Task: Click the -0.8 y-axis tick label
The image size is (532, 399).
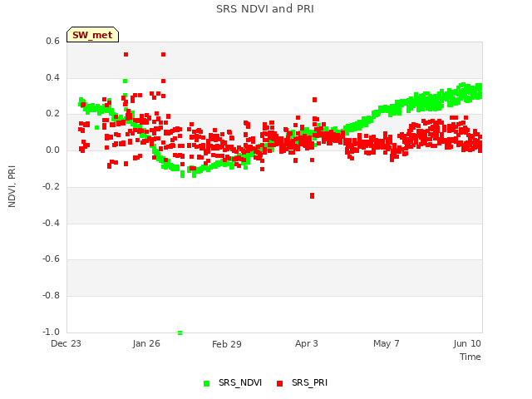Action: [x=51, y=296]
